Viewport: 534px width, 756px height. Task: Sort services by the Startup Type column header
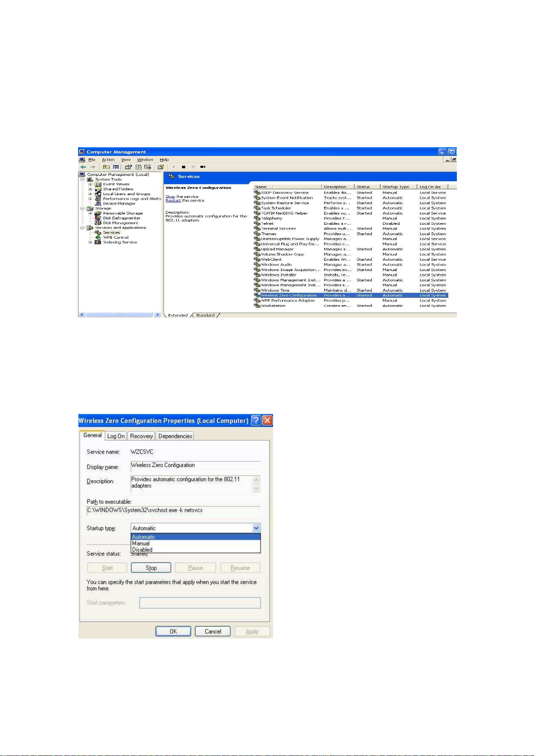click(398, 187)
